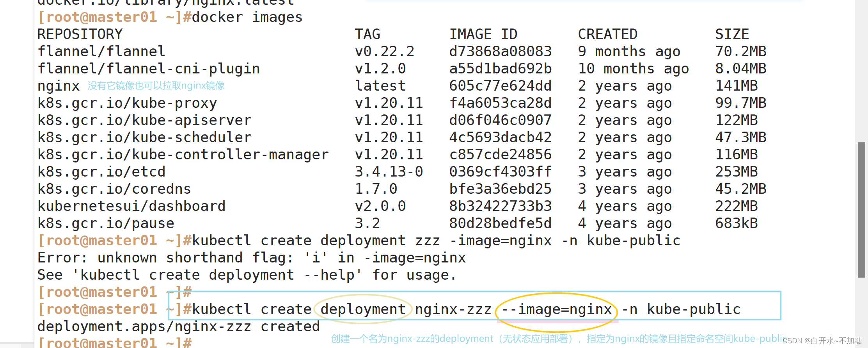The height and width of the screenshot is (348, 868).
Task: Click size 70.2MB
Action: 741,52
